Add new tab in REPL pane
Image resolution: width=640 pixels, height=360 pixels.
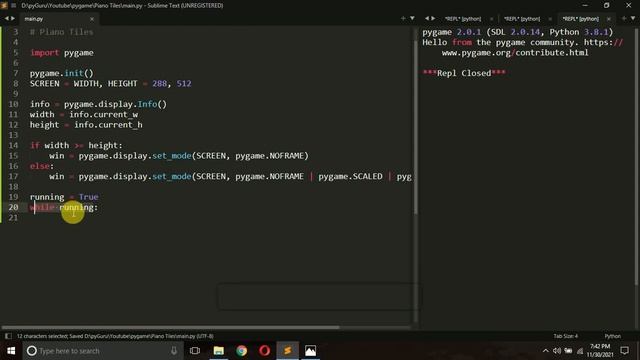[624, 18]
